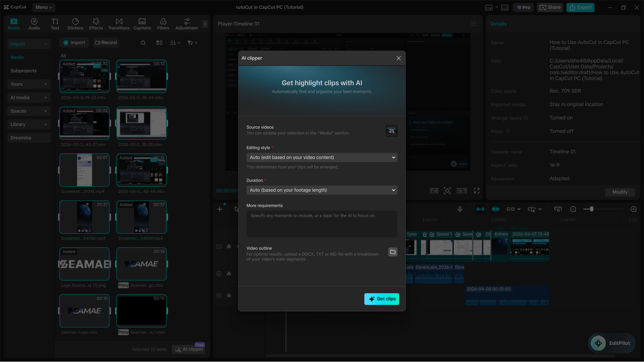This screenshot has width=644, height=362.
Task: Click the Get clips button
Action: 381,299
